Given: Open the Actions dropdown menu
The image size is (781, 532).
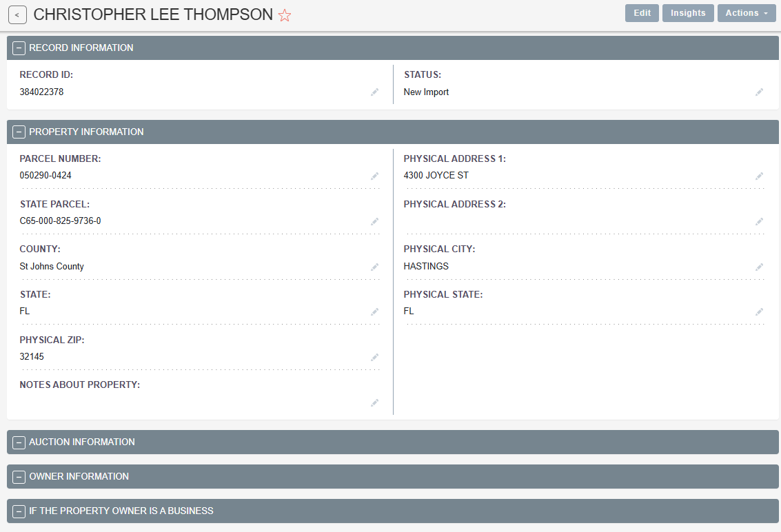Looking at the screenshot, I should click(x=747, y=13).
